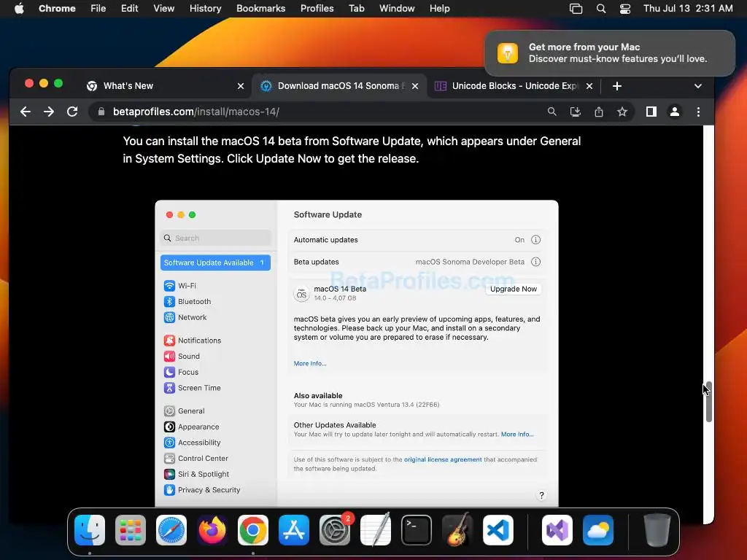Open System Settings from the Dock
Image resolution: width=747 pixels, height=560 pixels.
pyautogui.click(x=334, y=530)
